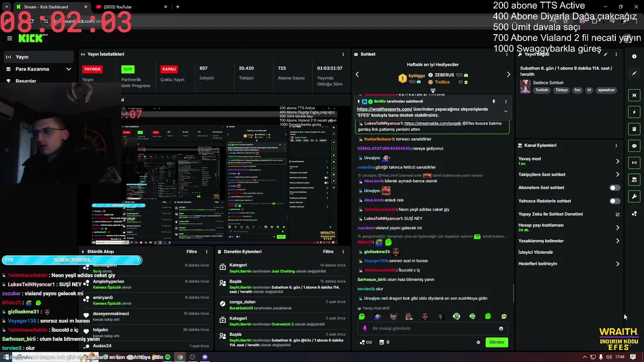Image resolution: width=644 pixels, height=362 pixels.
Task: Open Kanal Eylemleri panel three-dot menu
Action: coord(616,145)
